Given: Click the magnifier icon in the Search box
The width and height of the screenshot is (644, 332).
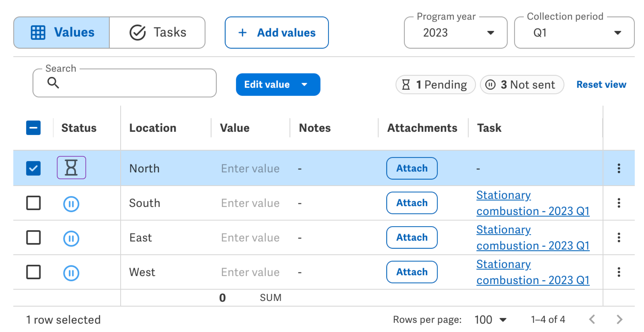Looking at the screenshot, I should (x=53, y=83).
